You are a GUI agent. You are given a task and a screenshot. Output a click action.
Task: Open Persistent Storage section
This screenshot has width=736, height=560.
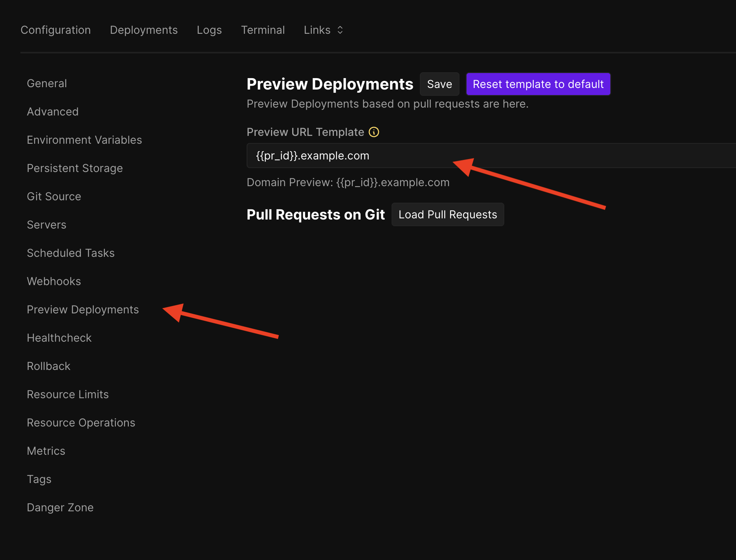click(x=75, y=168)
